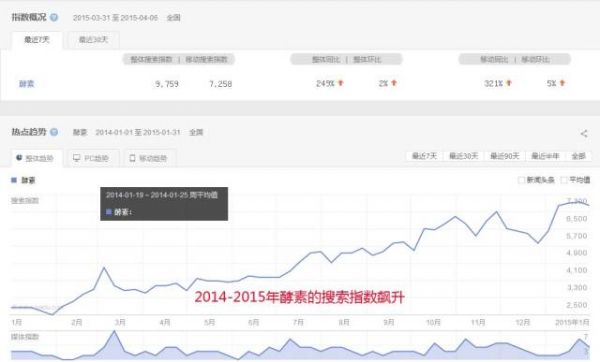Click the March peak on the media index chart
The width and height of the screenshot is (600, 362).
114,332
